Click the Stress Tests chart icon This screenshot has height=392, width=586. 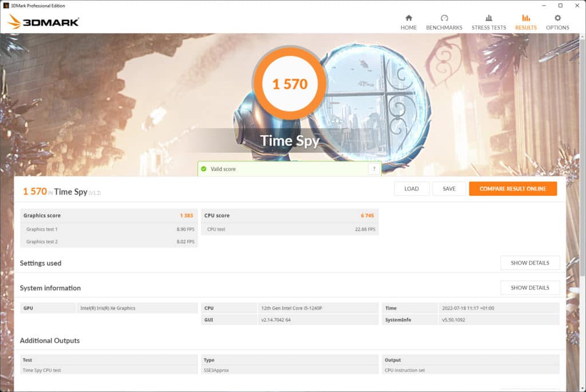(x=489, y=18)
